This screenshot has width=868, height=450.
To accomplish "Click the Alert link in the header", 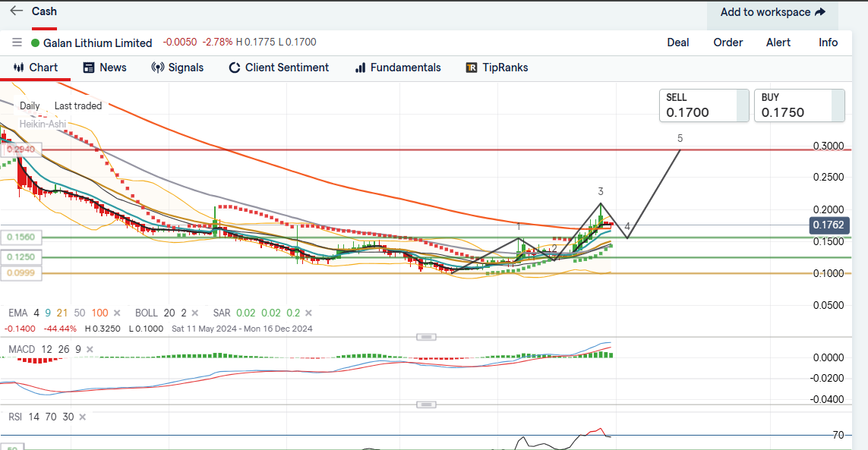I will pos(778,42).
